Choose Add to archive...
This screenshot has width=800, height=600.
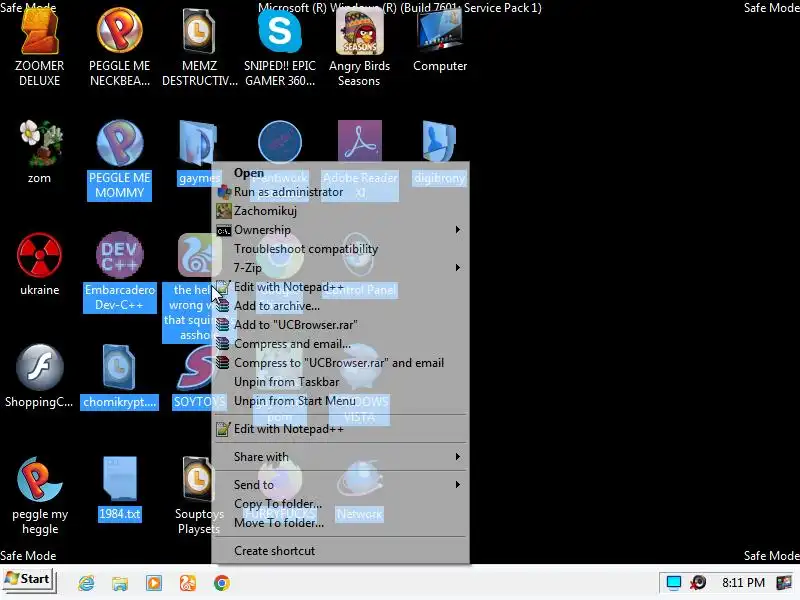pyautogui.click(x=341, y=306)
